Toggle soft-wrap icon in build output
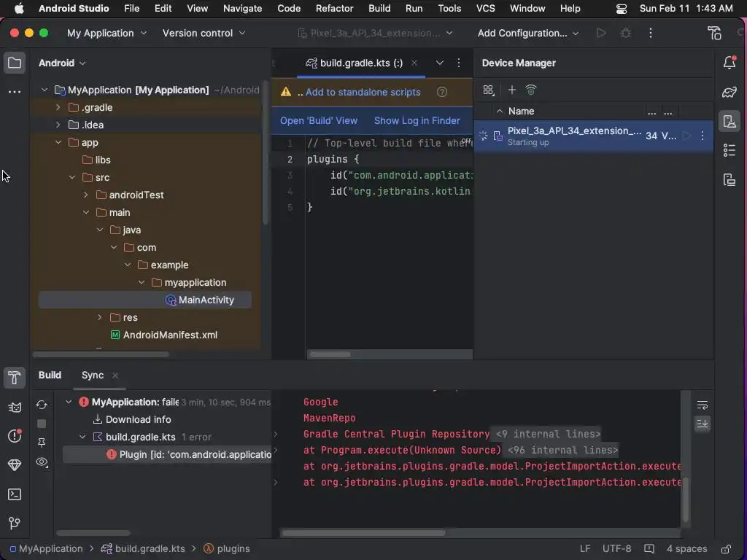747x560 pixels. pyautogui.click(x=703, y=405)
